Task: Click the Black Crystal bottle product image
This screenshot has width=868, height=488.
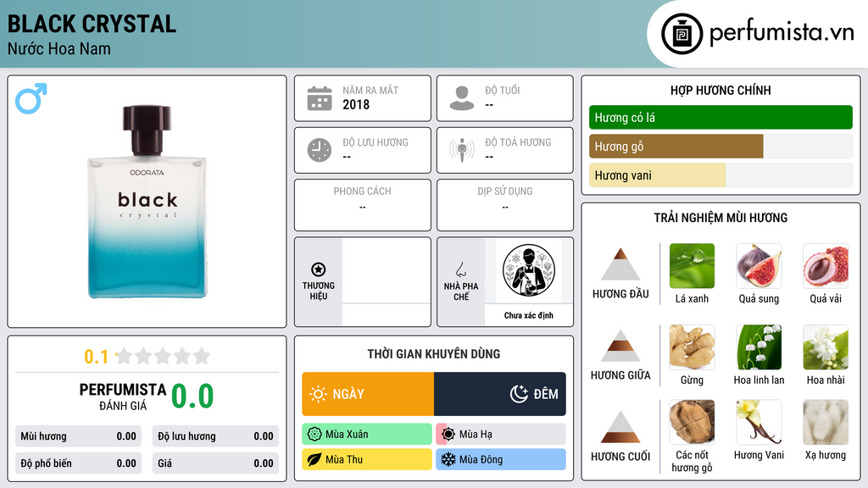Action: click(x=147, y=202)
